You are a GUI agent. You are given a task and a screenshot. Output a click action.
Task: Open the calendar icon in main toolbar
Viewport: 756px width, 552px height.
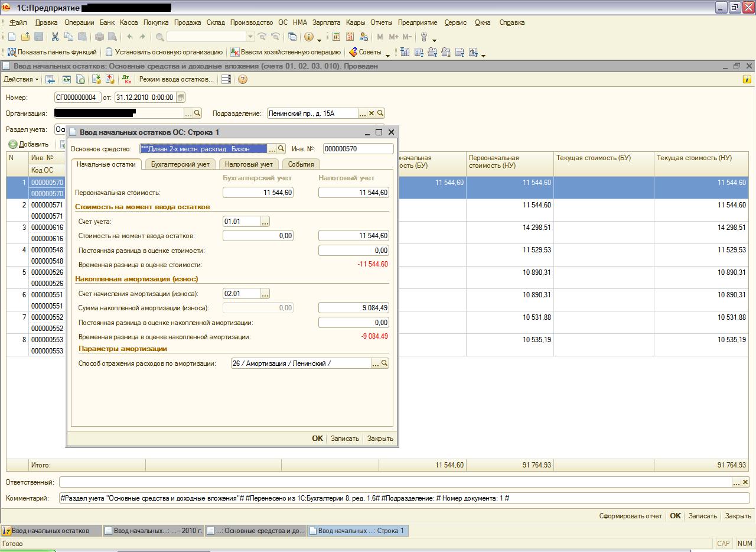pyautogui.click(x=350, y=37)
